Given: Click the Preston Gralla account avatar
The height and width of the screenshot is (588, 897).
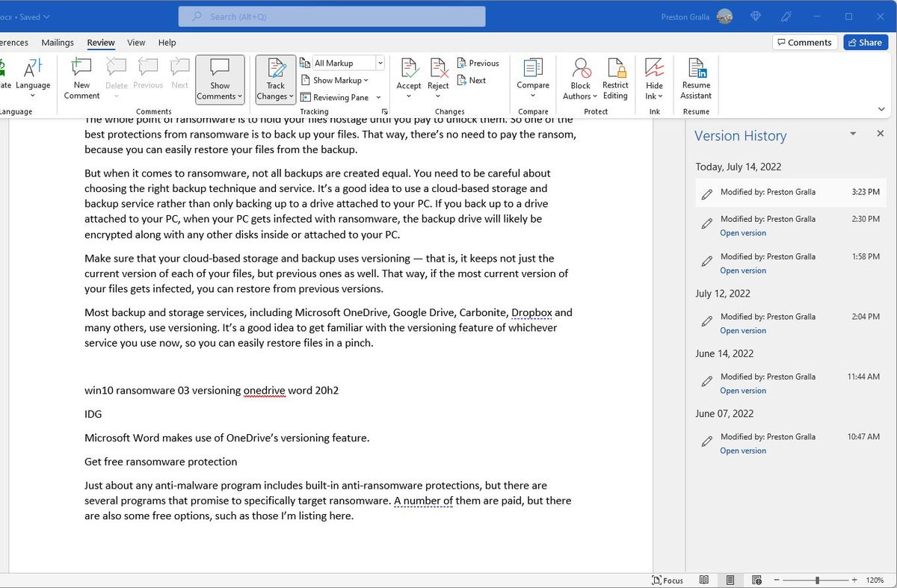Looking at the screenshot, I should [724, 16].
